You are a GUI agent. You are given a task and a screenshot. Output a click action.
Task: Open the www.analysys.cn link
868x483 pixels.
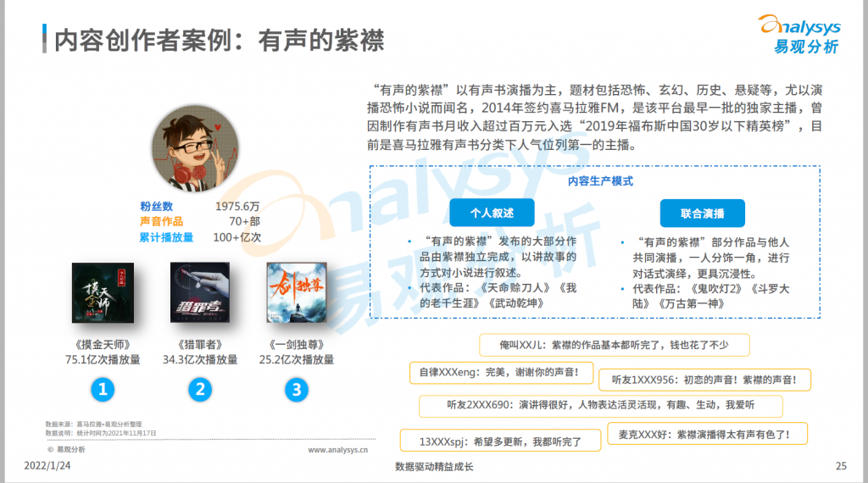337,450
